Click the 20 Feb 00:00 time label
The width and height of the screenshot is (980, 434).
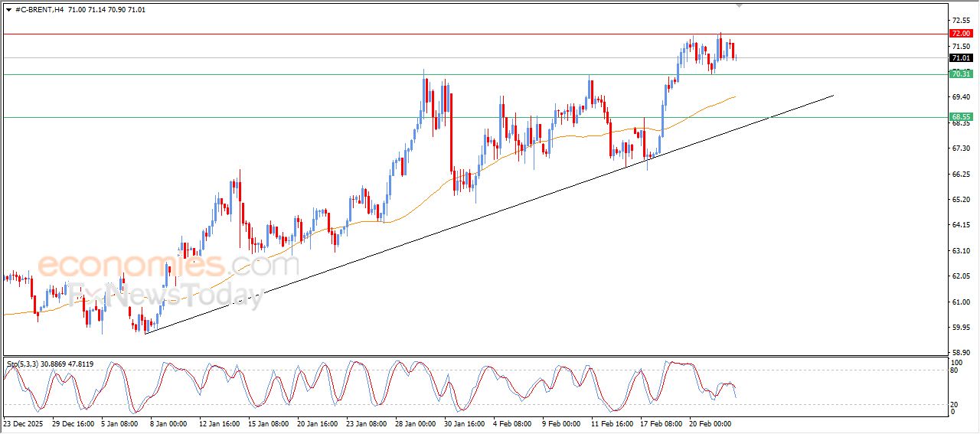coord(711,423)
